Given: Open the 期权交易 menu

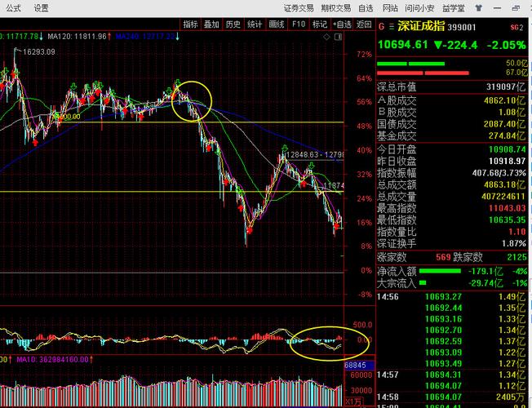Looking at the screenshot, I should [x=335, y=8].
